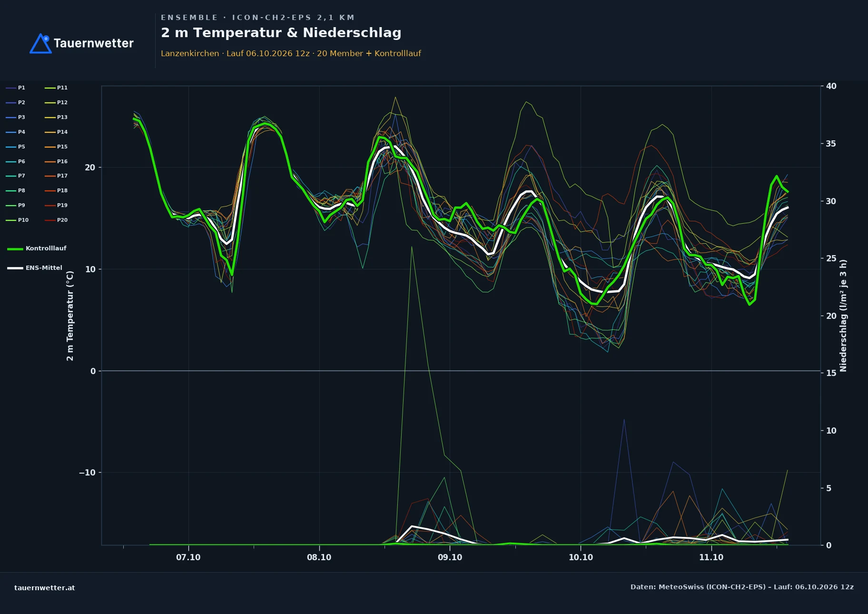
Task: Select legend member P6
Action: click(16, 162)
